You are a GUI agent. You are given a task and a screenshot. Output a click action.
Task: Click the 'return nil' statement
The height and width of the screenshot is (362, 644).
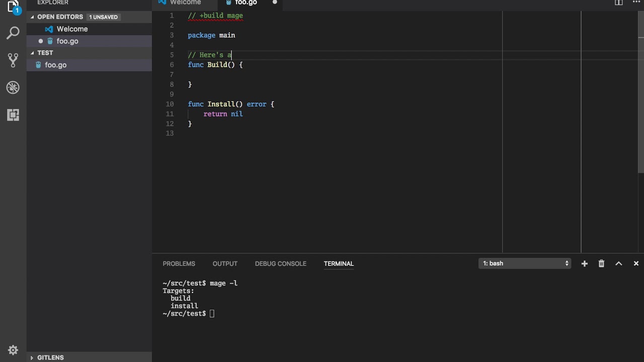(x=223, y=114)
